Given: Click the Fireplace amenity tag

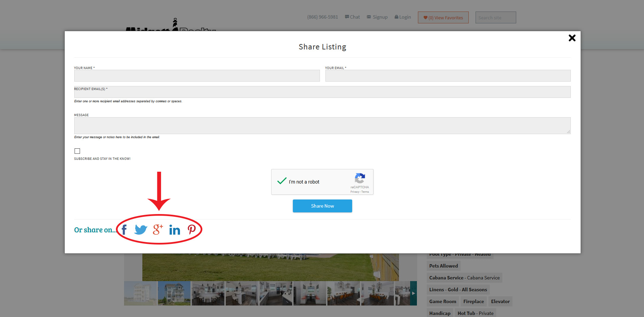Looking at the screenshot, I should tap(474, 301).
